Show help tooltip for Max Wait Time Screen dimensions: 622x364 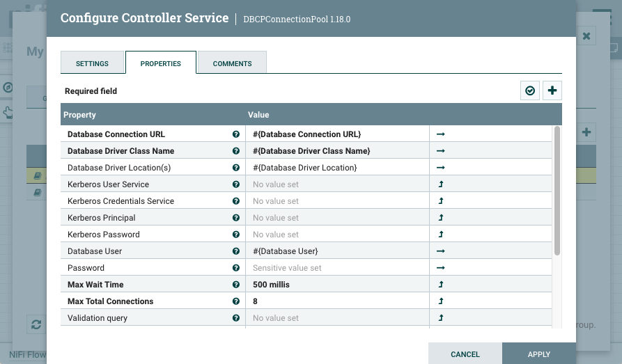point(236,285)
